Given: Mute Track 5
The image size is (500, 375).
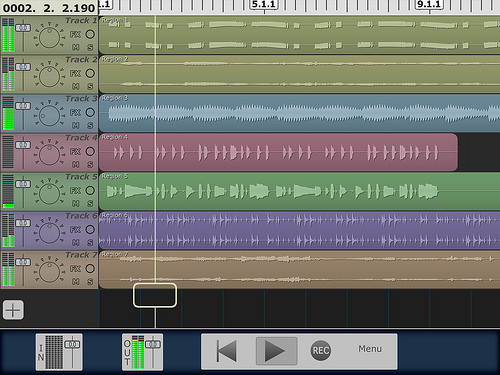Looking at the screenshot, I should pyautogui.click(x=76, y=204).
